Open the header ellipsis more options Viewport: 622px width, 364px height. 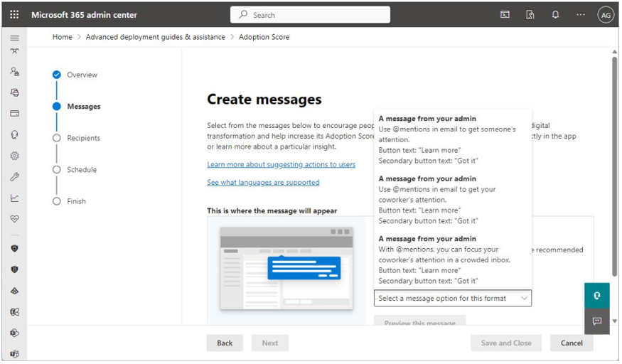point(581,15)
